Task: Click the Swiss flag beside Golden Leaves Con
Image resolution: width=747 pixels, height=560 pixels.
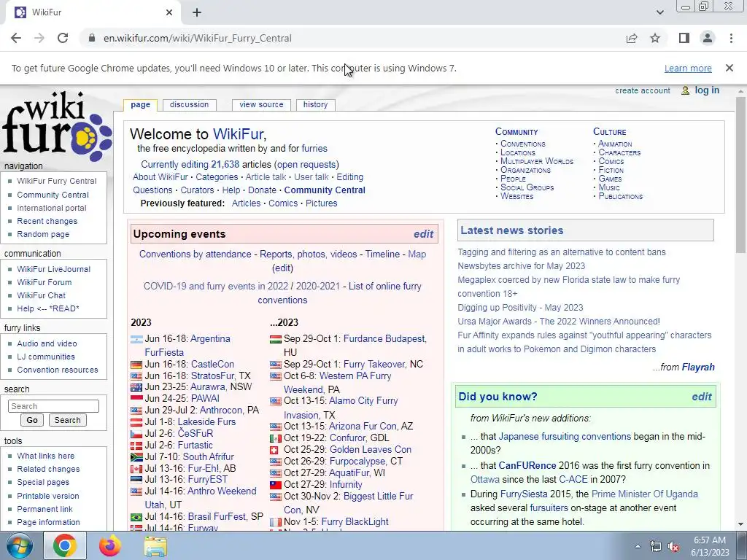Action: tap(274, 450)
